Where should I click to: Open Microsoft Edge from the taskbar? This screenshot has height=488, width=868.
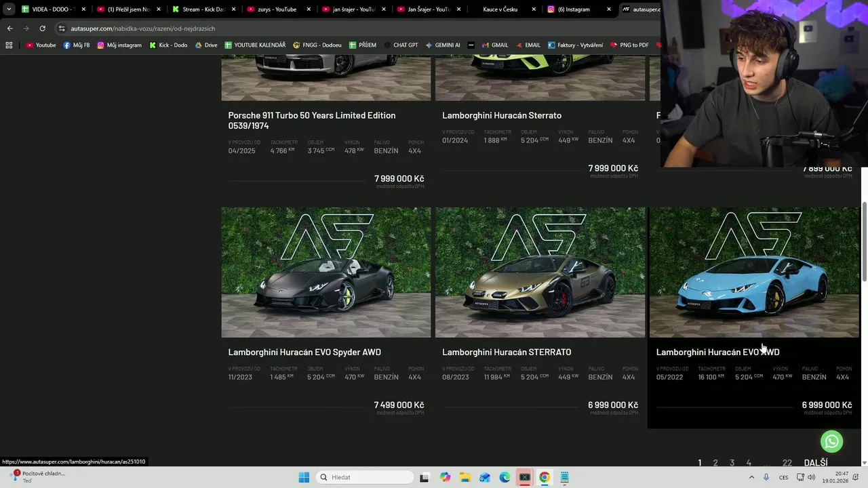pos(505,477)
